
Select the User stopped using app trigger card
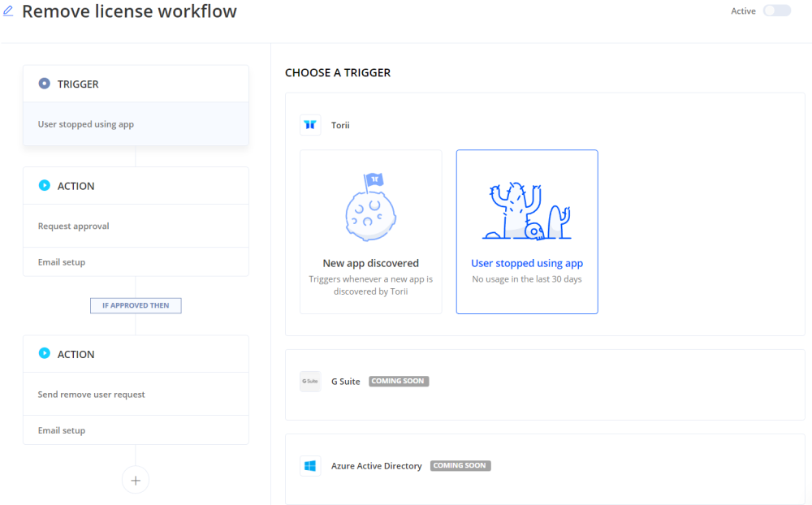527,231
